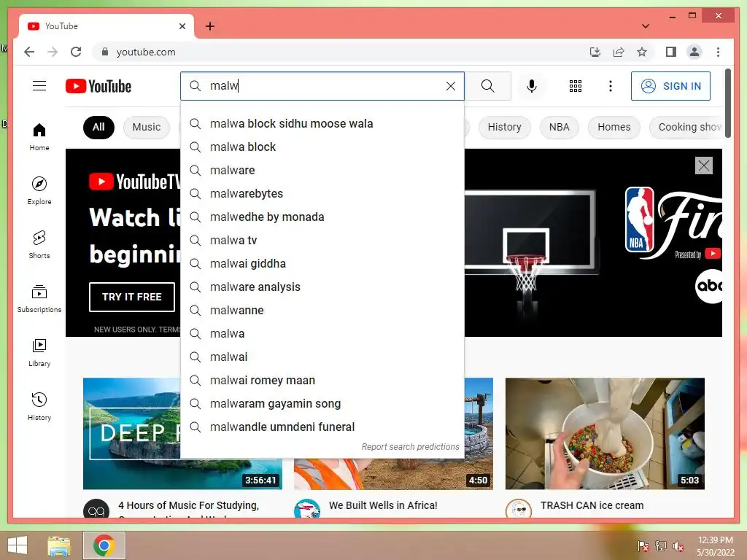Open the Chrome profile avatar
Screen dimensions: 747x560
694,52
